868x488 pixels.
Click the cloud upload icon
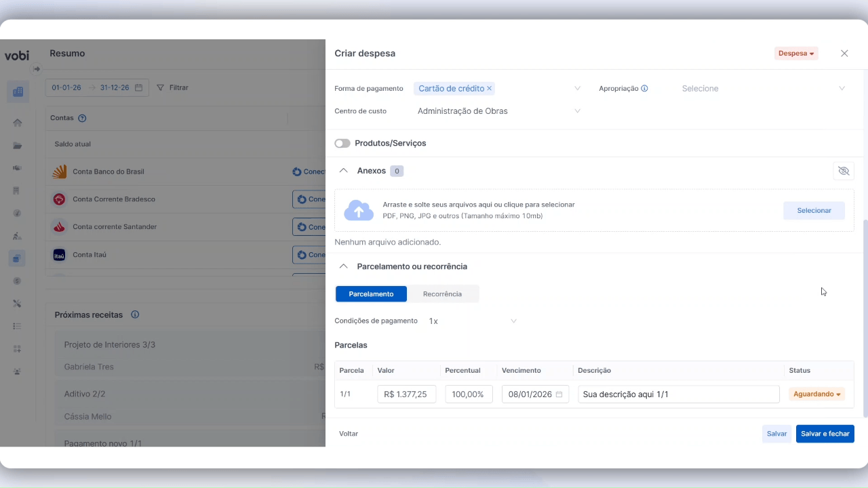[x=359, y=210]
